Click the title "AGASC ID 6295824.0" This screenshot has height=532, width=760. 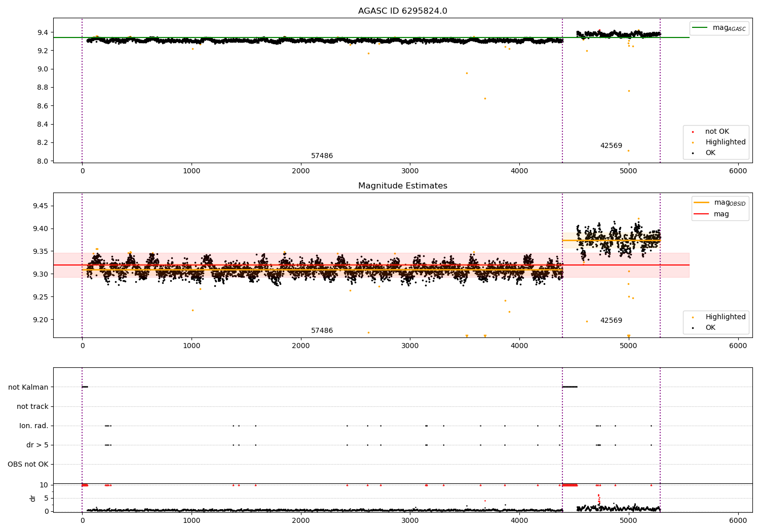click(x=402, y=11)
